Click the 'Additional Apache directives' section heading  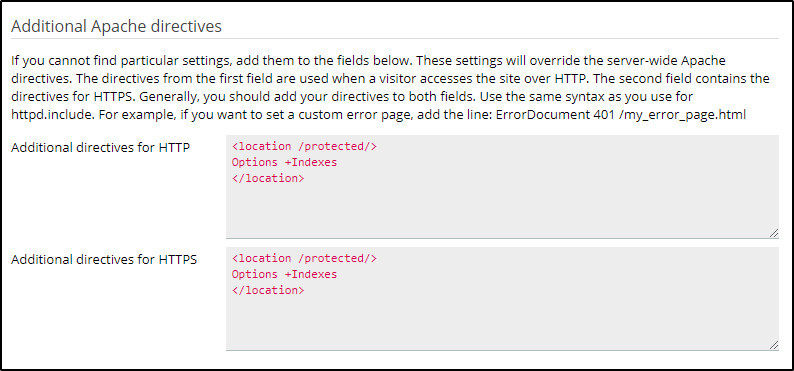[x=116, y=26]
